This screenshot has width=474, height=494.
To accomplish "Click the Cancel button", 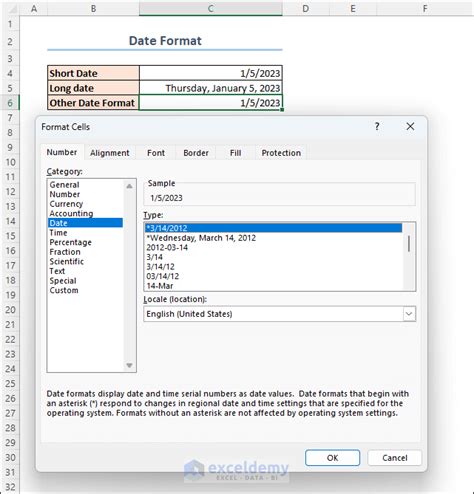I will 395,458.
